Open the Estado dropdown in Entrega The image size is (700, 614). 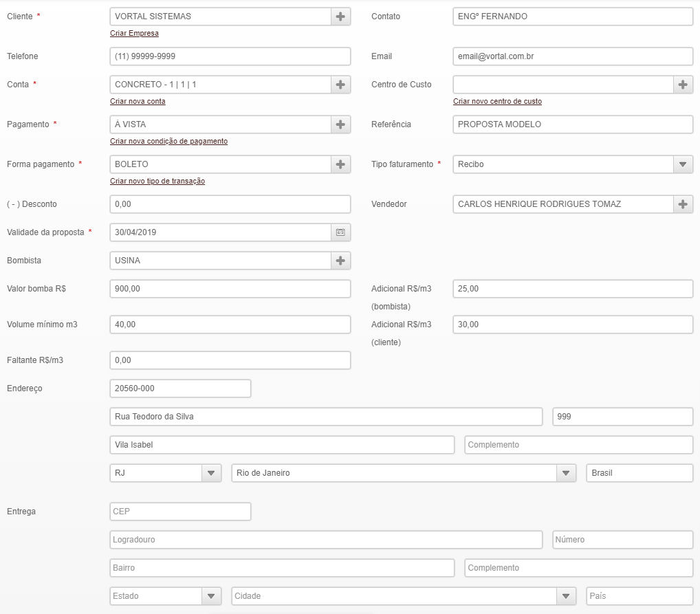(212, 596)
